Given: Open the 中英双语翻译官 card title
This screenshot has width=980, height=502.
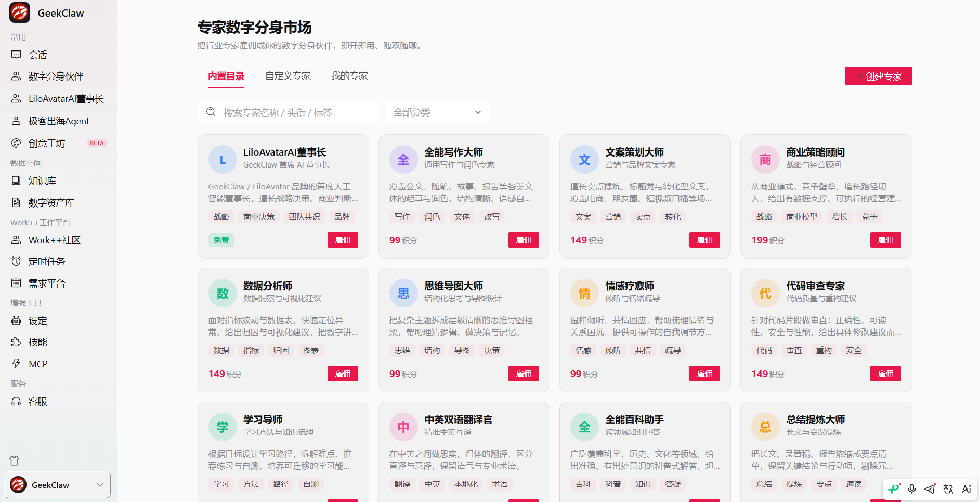Looking at the screenshot, I should tap(458, 419).
